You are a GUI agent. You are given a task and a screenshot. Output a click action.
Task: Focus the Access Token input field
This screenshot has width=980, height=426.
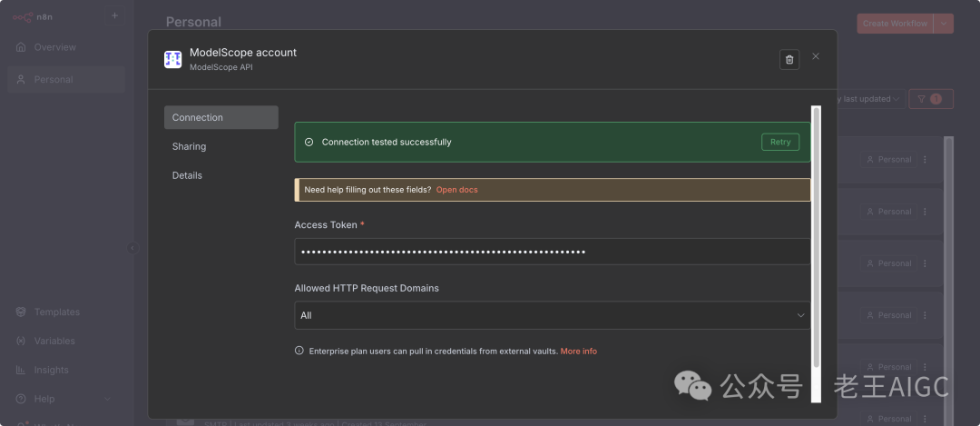tap(553, 252)
